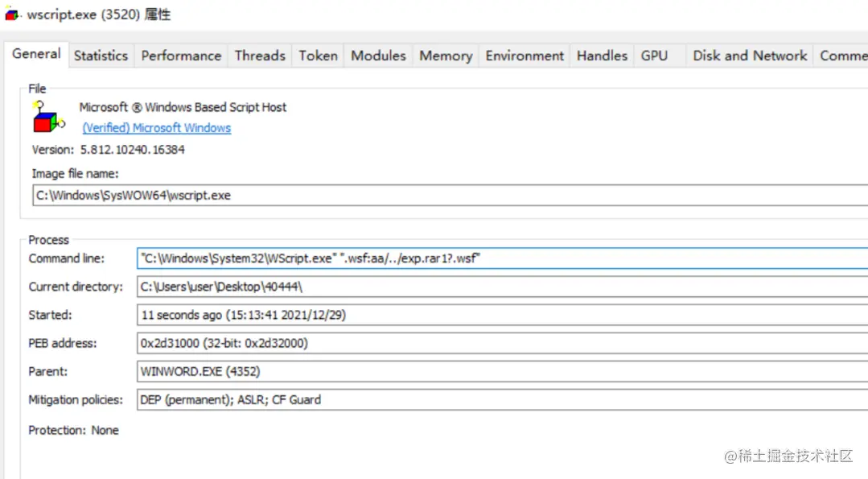Click the Parent WINWORD.EXE field
The height and width of the screenshot is (479, 868).
pyautogui.click(x=503, y=372)
